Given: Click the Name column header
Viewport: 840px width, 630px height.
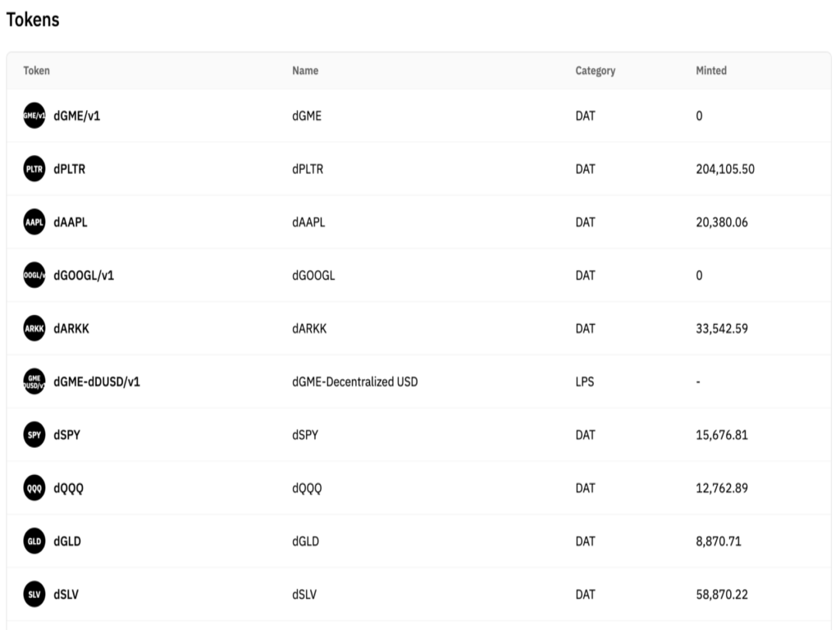Looking at the screenshot, I should (x=305, y=71).
